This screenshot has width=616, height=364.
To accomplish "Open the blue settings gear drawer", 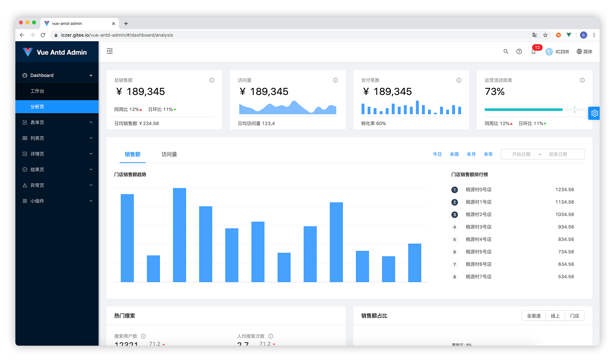I will tap(594, 113).
